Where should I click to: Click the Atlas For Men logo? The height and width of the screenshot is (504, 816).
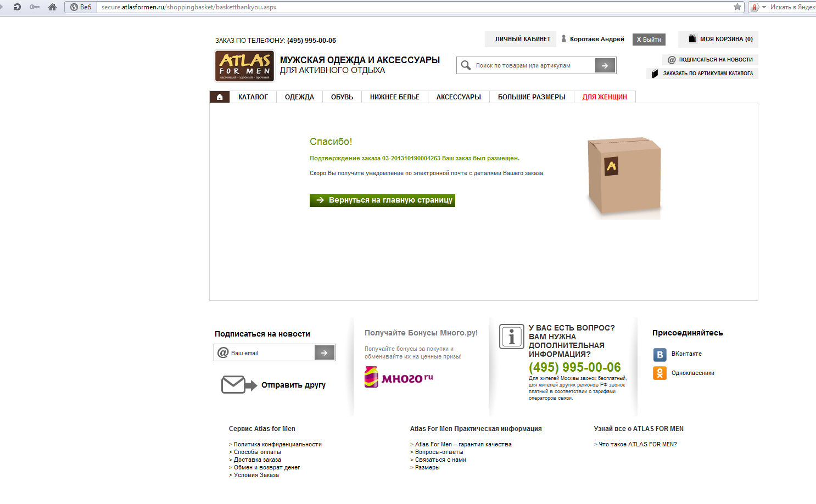pos(244,66)
